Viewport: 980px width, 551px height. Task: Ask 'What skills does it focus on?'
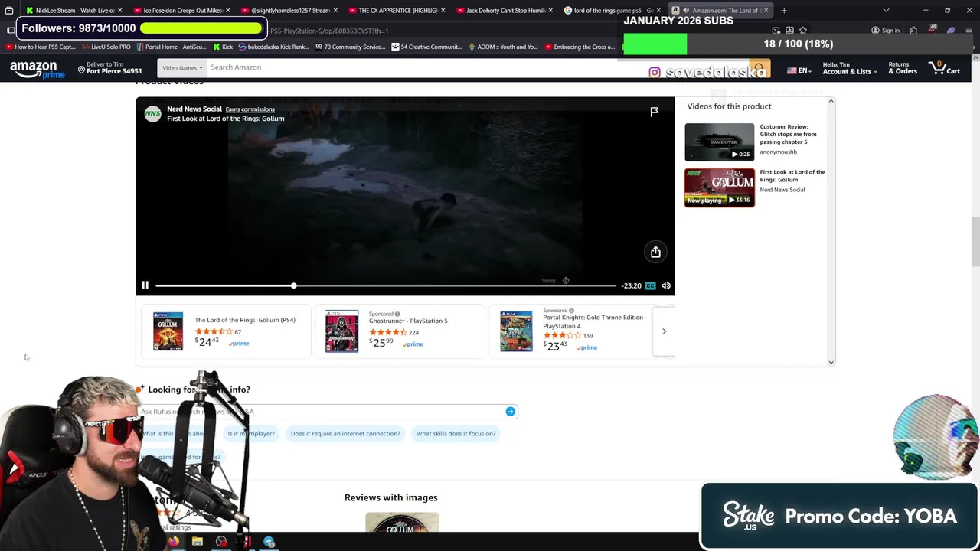coord(456,434)
